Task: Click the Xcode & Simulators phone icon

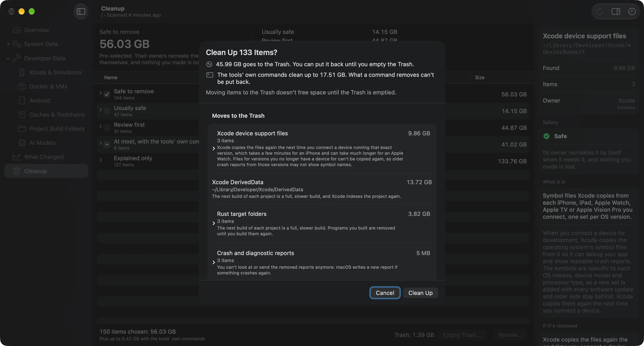Action: coord(22,72)
